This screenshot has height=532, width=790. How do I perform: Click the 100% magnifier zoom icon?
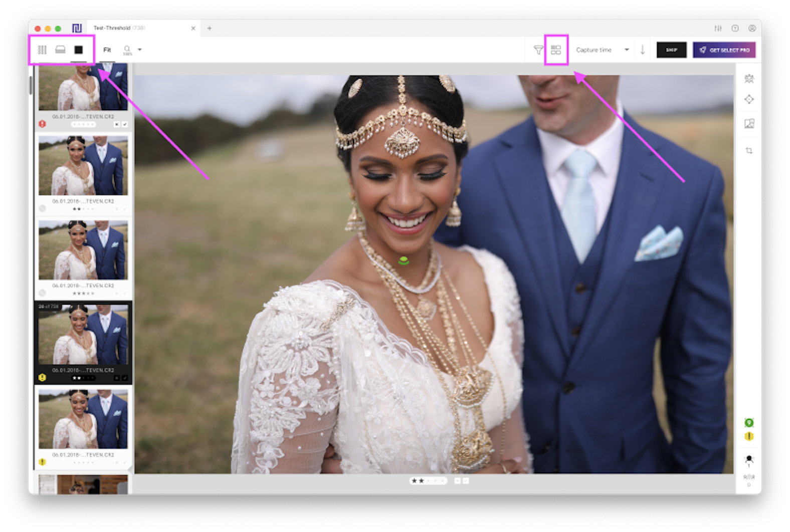127,50
